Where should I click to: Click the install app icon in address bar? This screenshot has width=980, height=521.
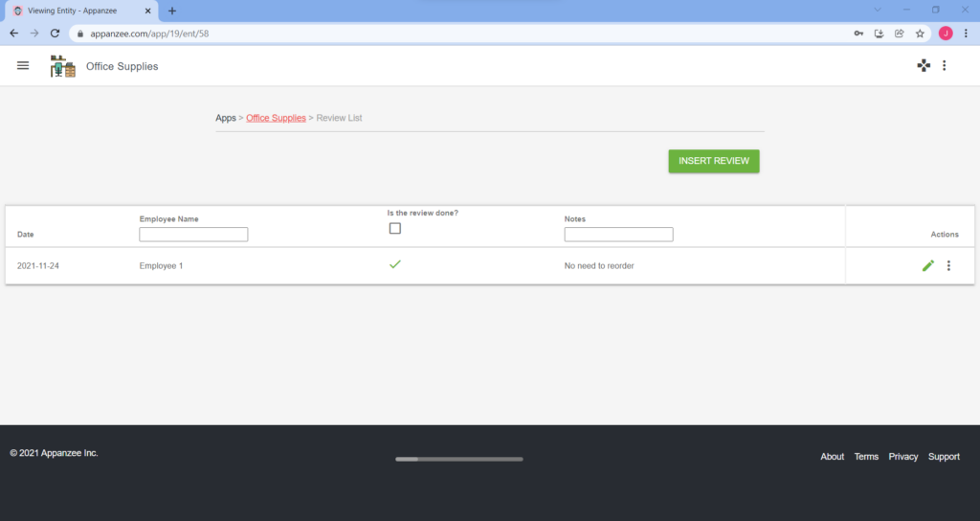tap(879, 34)
